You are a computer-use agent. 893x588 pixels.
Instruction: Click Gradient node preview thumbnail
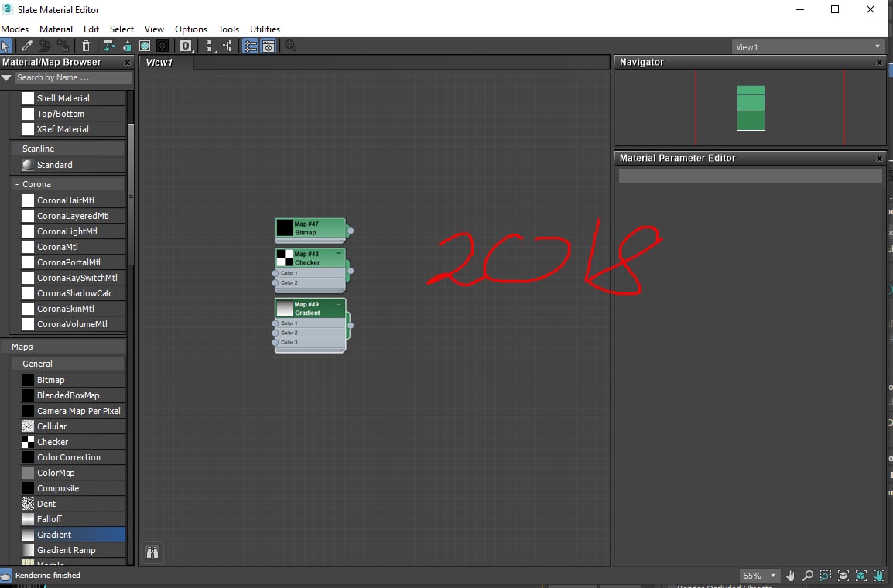pos(285,309)
